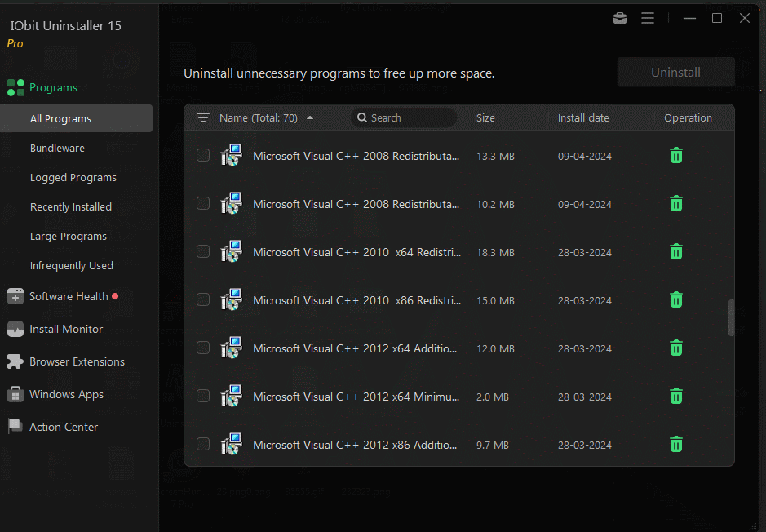This screenshot has height=532, width=766.
Task: Sort by the Size column header
Action: pyautogui.click(x=485, y=117)
